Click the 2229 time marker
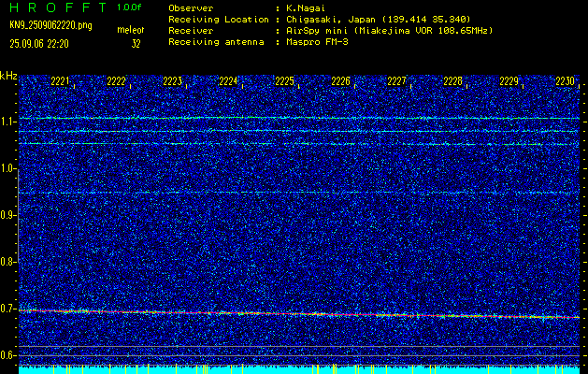This screenshot has width=588, height=374. [x=509, y=81]
